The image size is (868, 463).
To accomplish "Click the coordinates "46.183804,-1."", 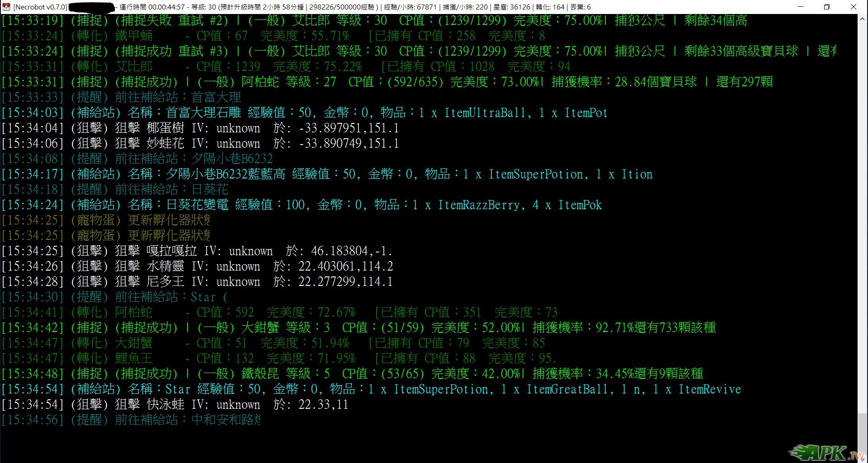I will pyautogui.click(x=352, y=251).
